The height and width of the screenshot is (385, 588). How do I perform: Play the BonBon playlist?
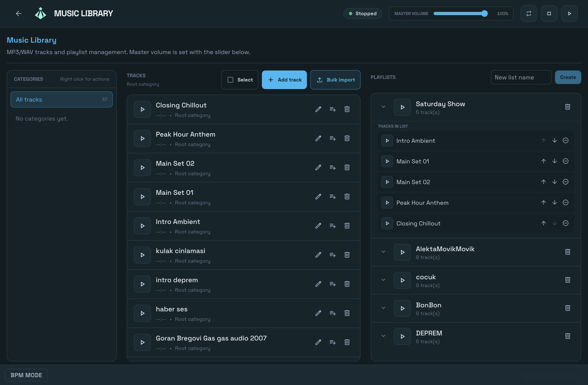tap(402, 308)
